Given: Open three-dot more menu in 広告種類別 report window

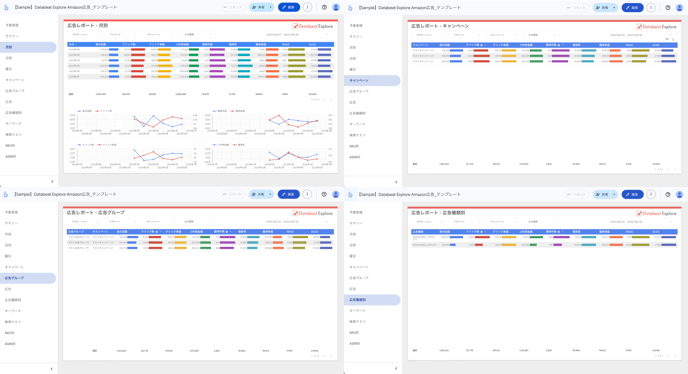Looking at the screenshot, I should pyautogui.click(x=651, y=194).
